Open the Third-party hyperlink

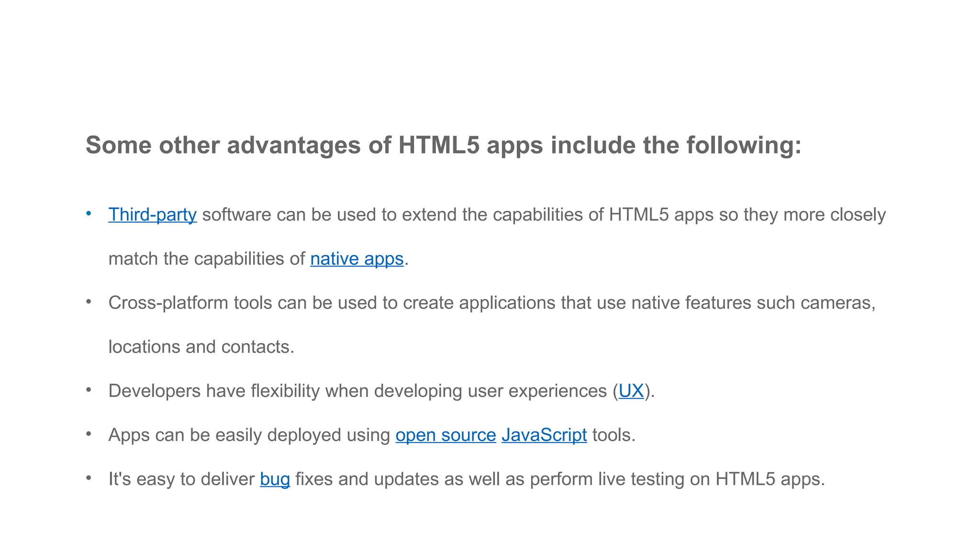[152, 215]
